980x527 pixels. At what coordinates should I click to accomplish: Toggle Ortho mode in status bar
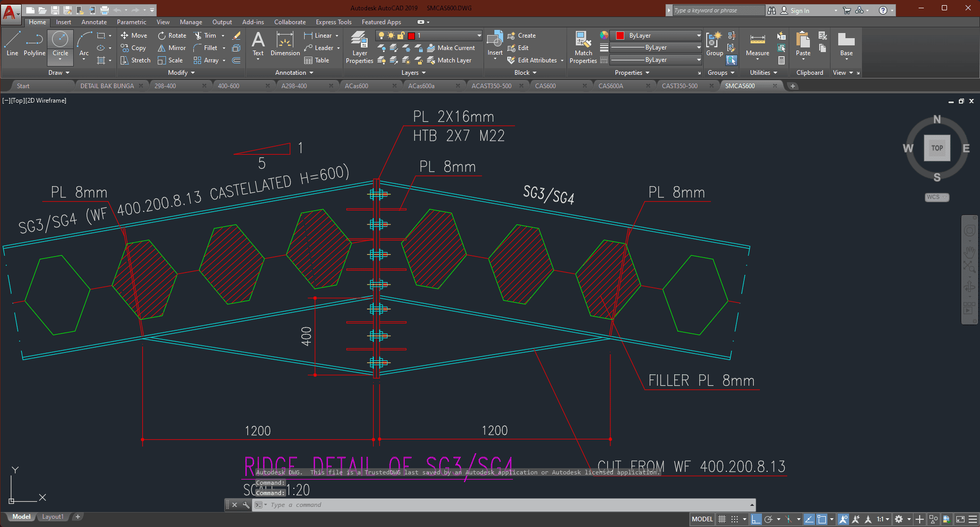(x=756, y=519)
